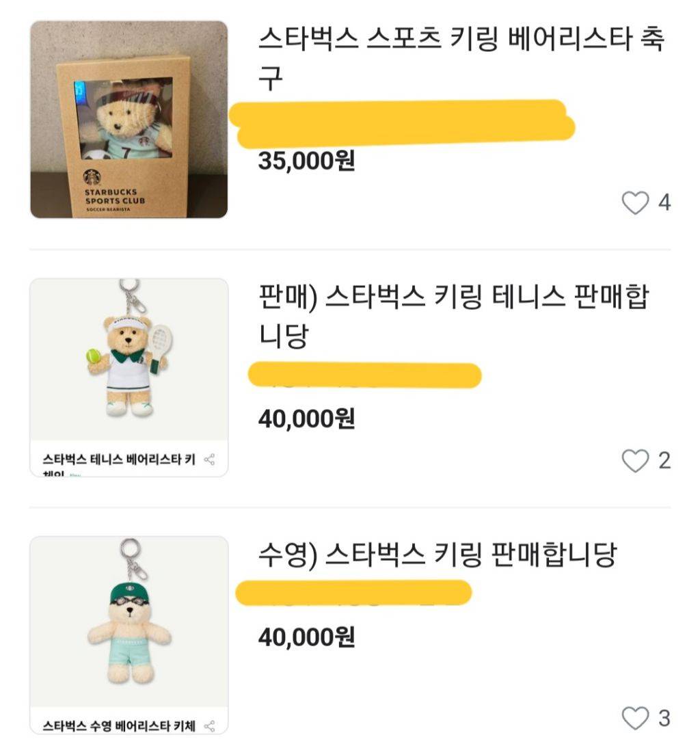Open the swimming bear keyring product image
The image size is (700, 746).
pyautogui.click(x=129, y=622)
